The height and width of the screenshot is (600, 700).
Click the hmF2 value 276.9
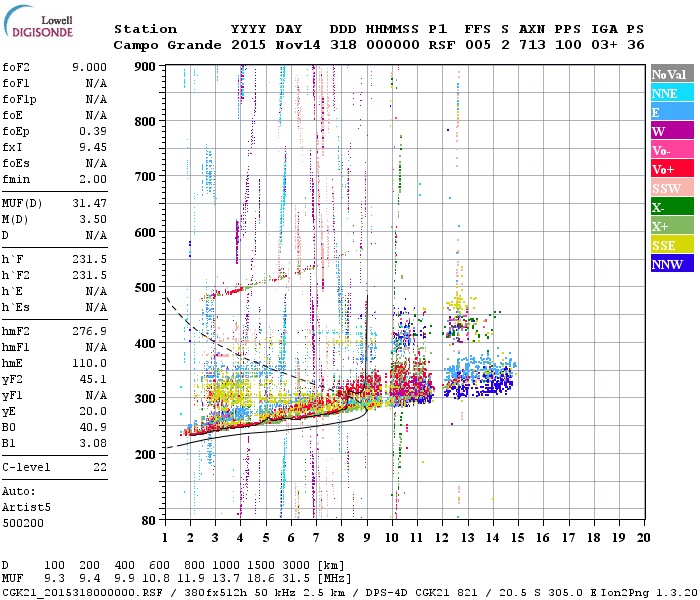[x=89, y=331]
